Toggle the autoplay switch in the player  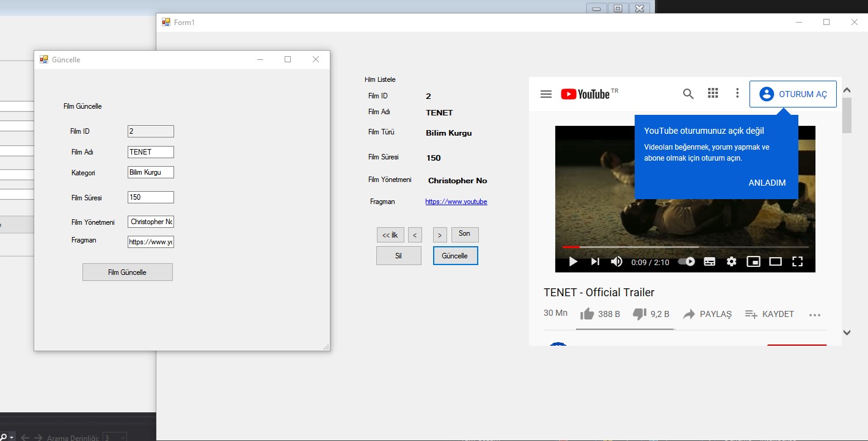click(687, 261)
